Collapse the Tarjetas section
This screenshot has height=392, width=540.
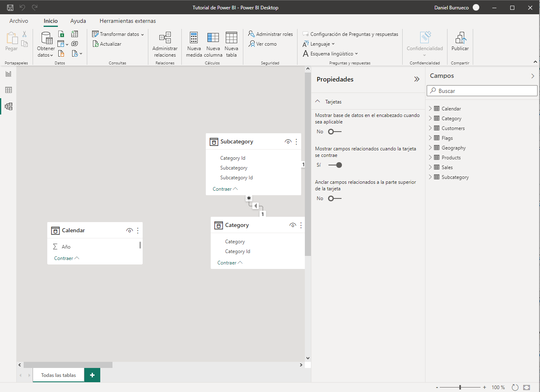click(318, 101)
